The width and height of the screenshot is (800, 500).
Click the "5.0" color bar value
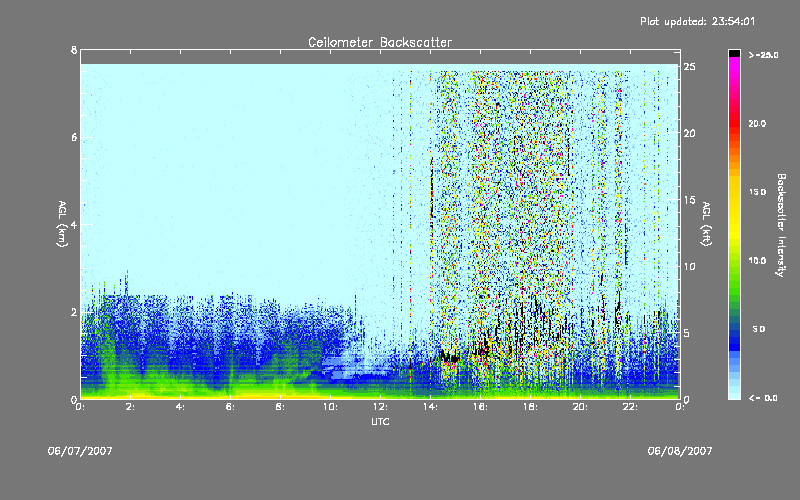click(759, 329)
